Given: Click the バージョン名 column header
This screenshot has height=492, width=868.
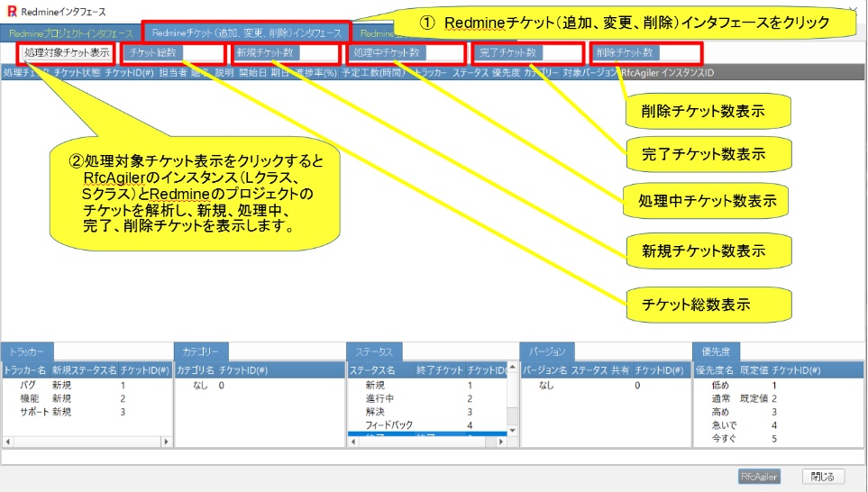Looking at the screenshot, I should point(544,370).
